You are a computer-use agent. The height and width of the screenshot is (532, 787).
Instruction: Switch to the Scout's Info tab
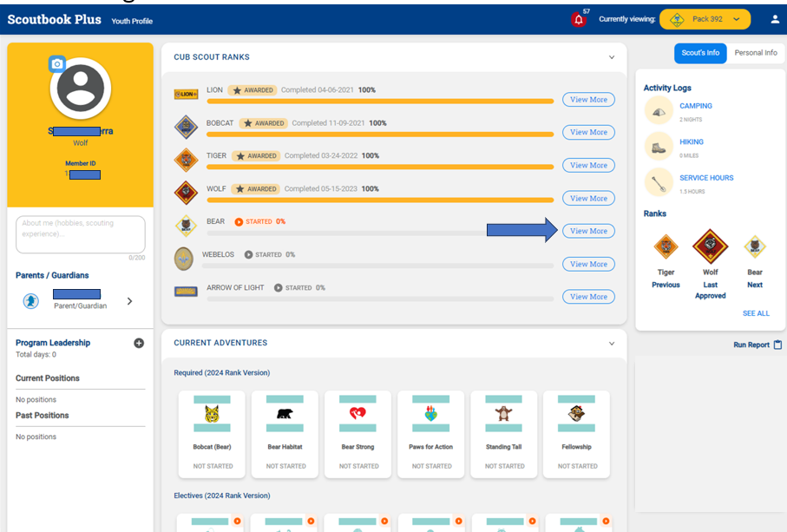click(x=700, y=53)
